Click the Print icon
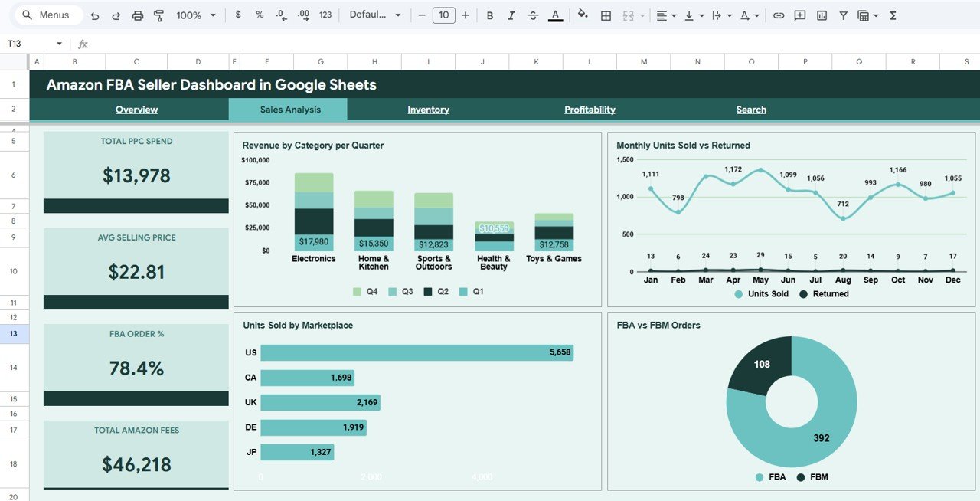 pyautogui.click(x=138, y=15)
